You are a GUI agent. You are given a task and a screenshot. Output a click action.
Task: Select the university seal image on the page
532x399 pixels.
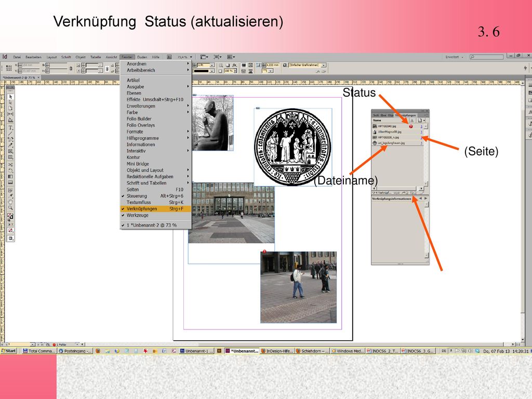[x=292, y=147]
